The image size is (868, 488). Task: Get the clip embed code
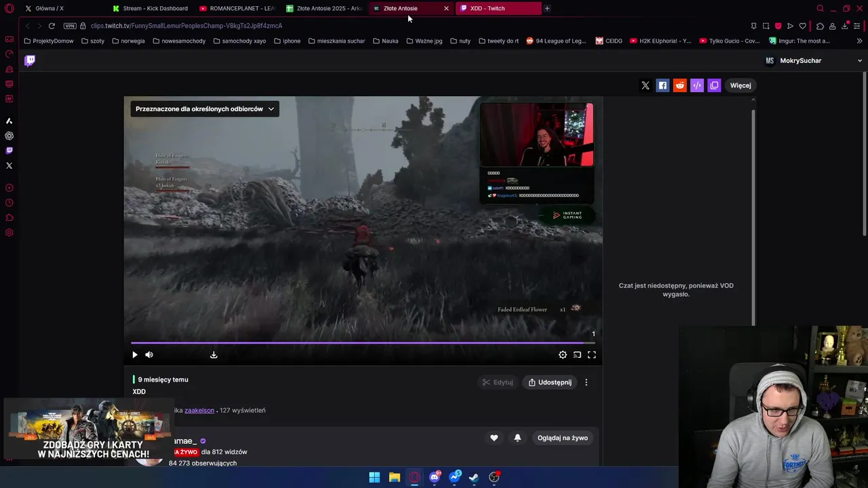pyautogui.click(x=697, y=85)
